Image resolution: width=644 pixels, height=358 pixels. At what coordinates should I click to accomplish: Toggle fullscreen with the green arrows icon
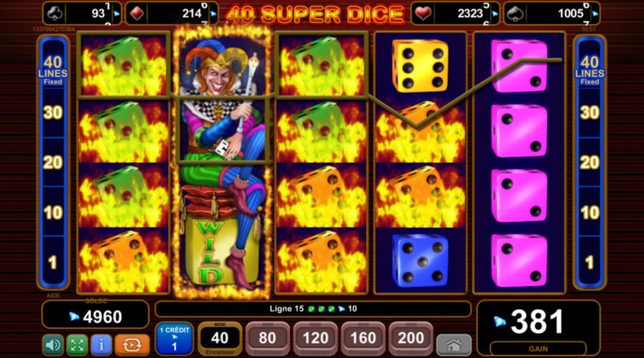point(77,345)
